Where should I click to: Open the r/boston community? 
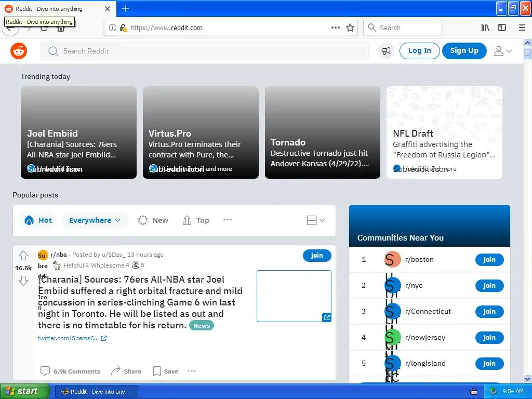point(419,260)
